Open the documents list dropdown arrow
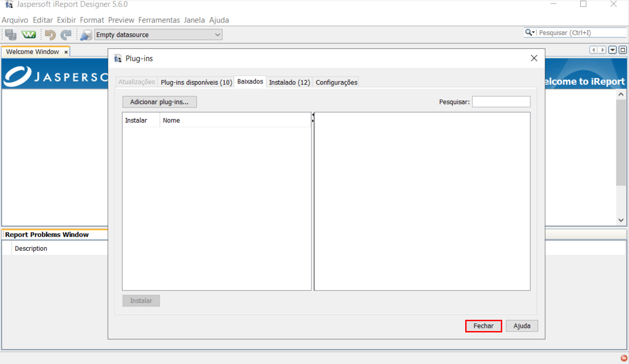Image resolution: width=629 pixels, height=364 pixels. 613,50
